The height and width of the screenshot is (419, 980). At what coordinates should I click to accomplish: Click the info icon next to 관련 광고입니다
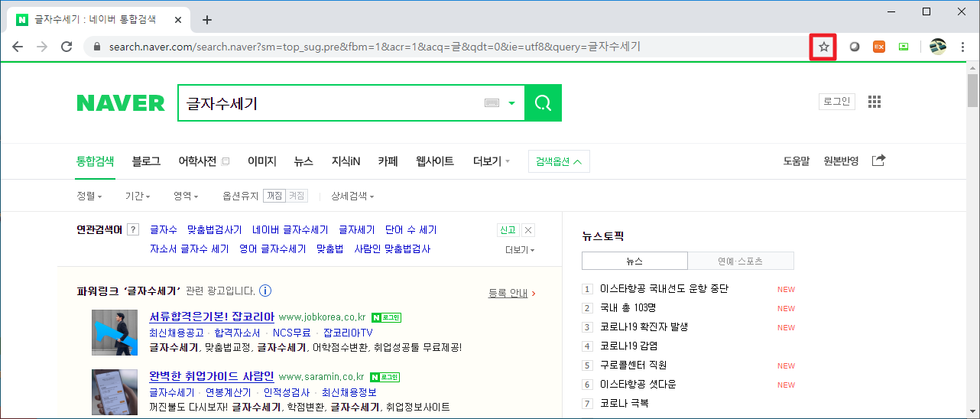(x=265, y=291)
